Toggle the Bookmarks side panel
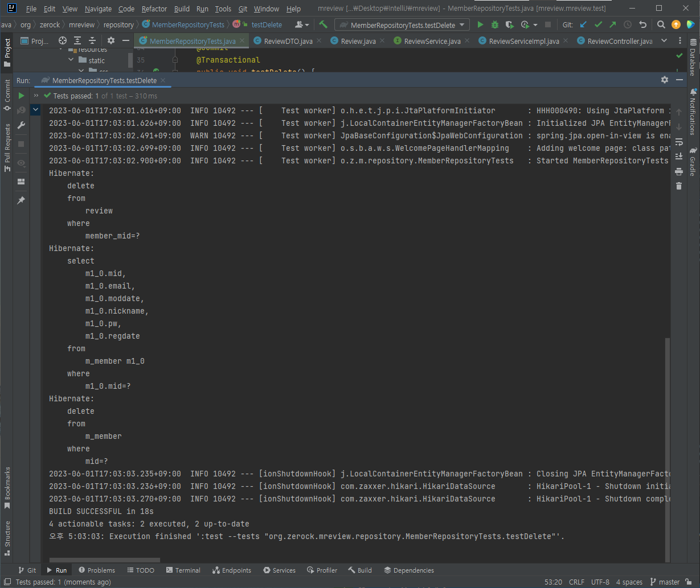Image resolution: width=700 pixels, height=588 pixels. pos(7,488)
